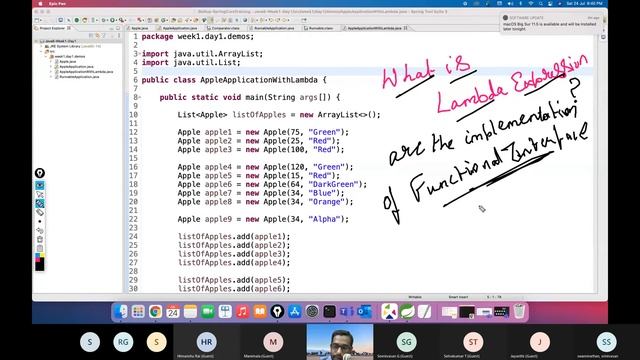This screenshot has width=640, height=360.
Task: Expand the JRE System Library node
Action: (x=41, y=47)
